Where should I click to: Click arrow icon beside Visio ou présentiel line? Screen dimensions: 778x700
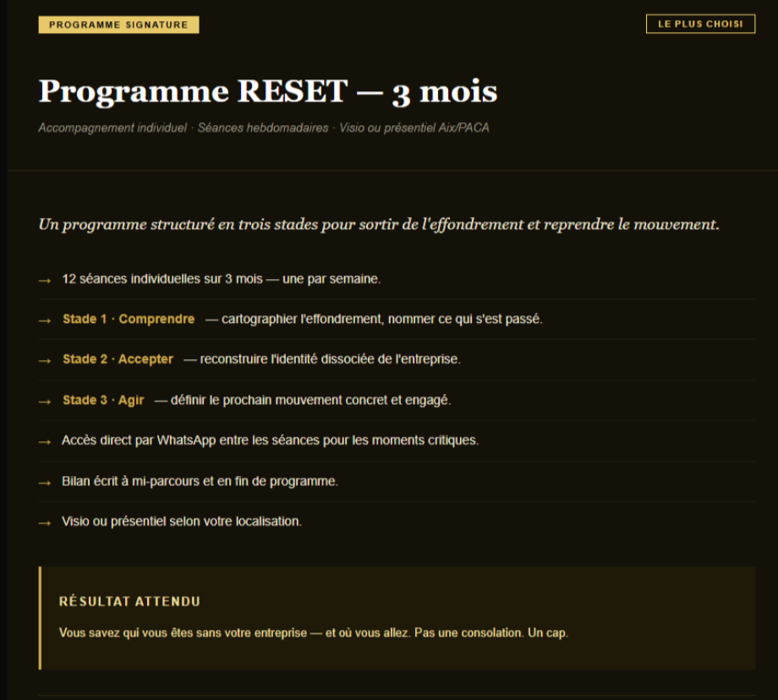(45, 522)
